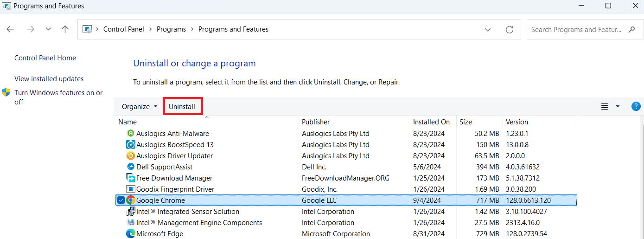
Task: Click the Intel Management Engine Components icon
Action: click(130, 223)
